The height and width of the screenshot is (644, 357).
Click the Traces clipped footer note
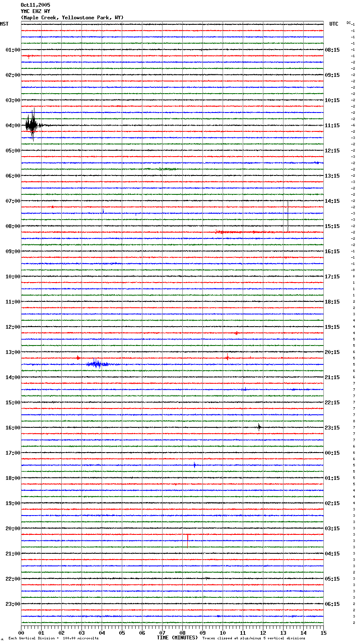[254, 639]
